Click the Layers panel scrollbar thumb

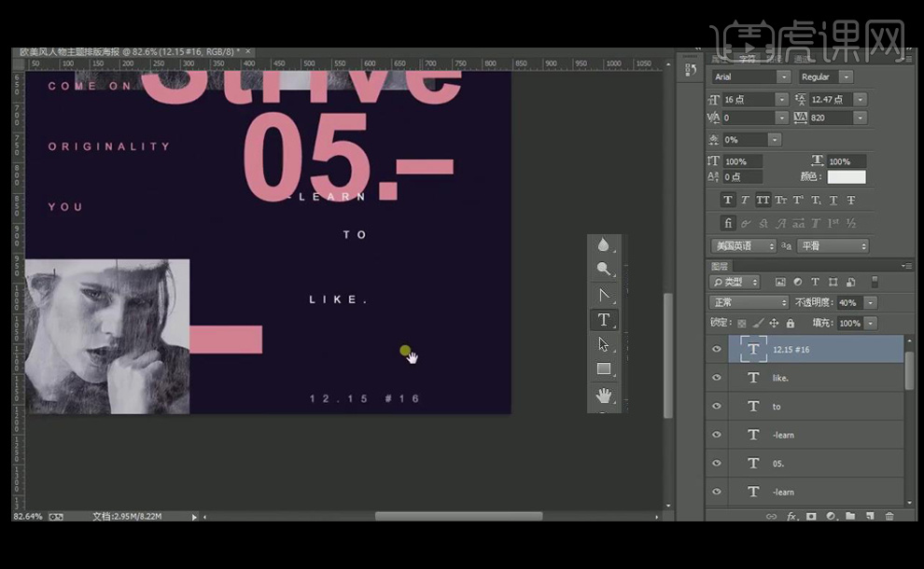coord(909,370)
